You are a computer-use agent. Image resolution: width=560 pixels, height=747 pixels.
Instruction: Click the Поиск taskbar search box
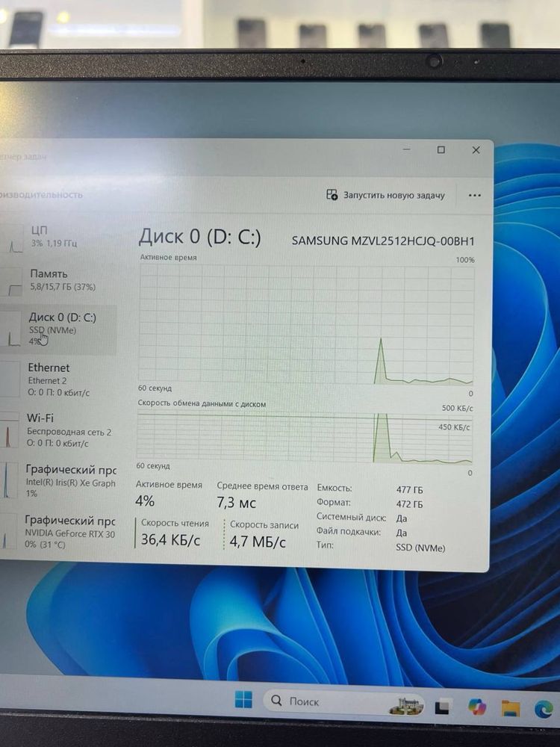click(x=343, y=701)
